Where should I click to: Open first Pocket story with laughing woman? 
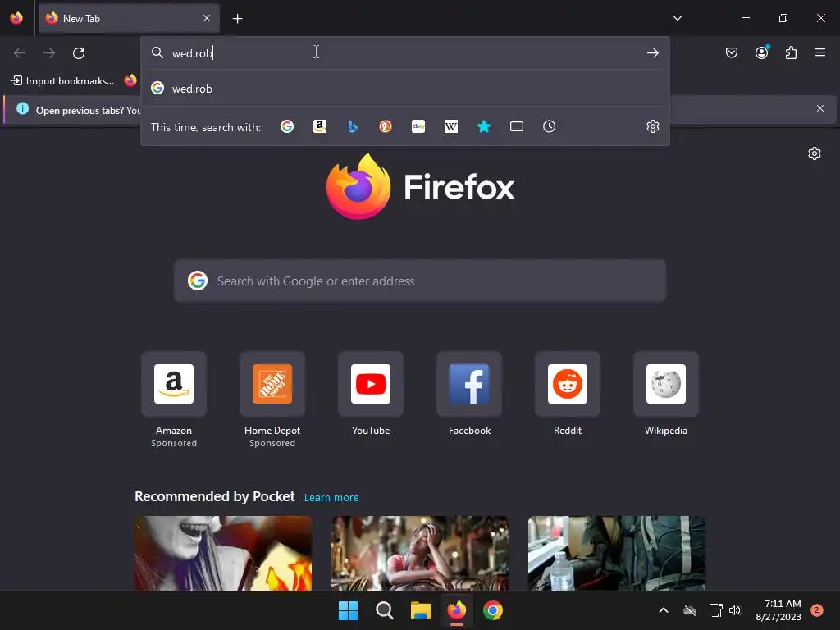point(223,554)
